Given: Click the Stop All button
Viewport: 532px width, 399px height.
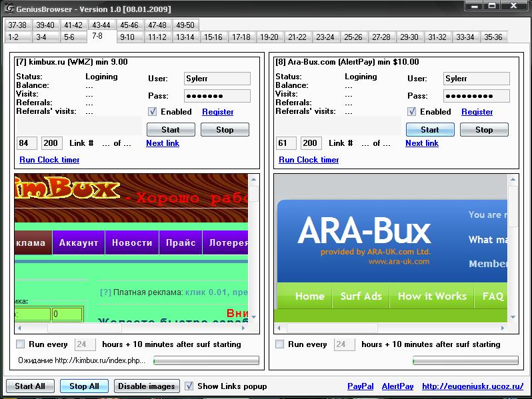Looking at the screenshot, I should 84,386.
